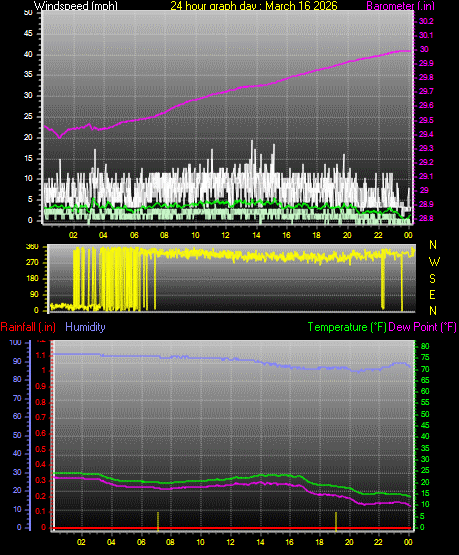Click the 180 wind direction axis value
Image resolution: width=459 pixels, height=555 pixels.
32,279
